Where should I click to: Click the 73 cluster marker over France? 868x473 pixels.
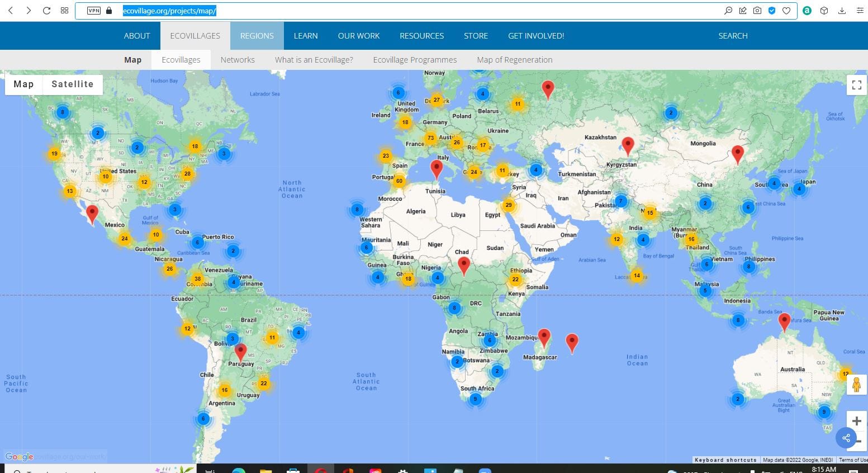(x=430, y=138)
